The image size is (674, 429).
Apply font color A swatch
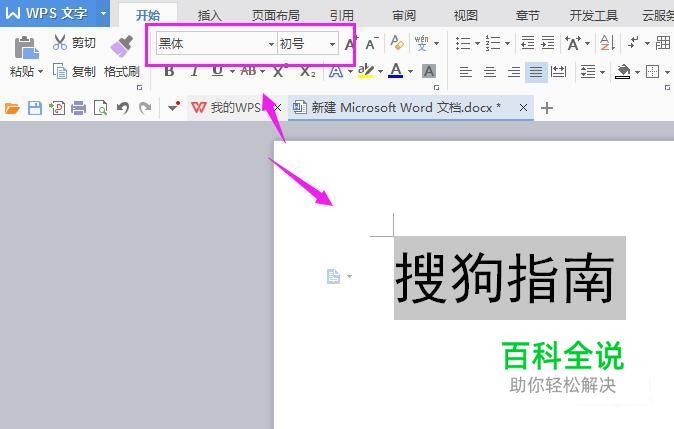(396, 70)
